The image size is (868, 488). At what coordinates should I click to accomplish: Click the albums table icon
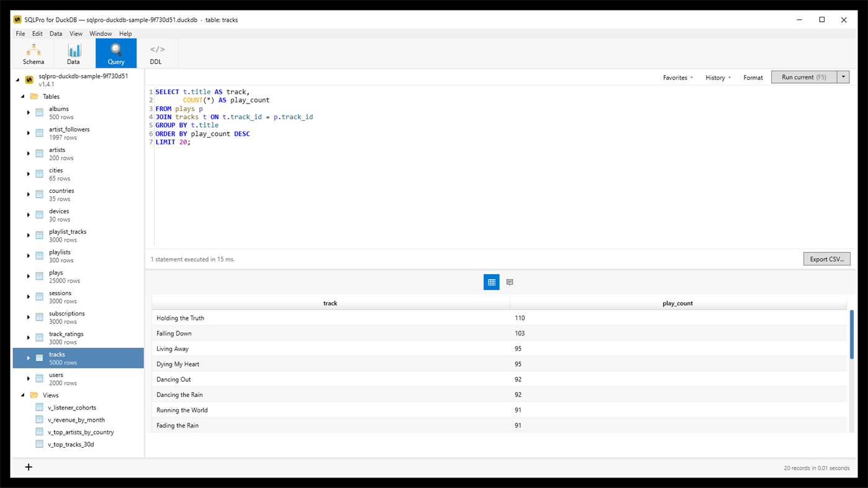[x=40, y=113]
